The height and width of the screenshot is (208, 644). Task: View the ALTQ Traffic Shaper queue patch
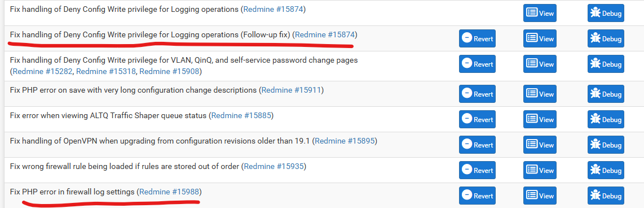(540, 119)
